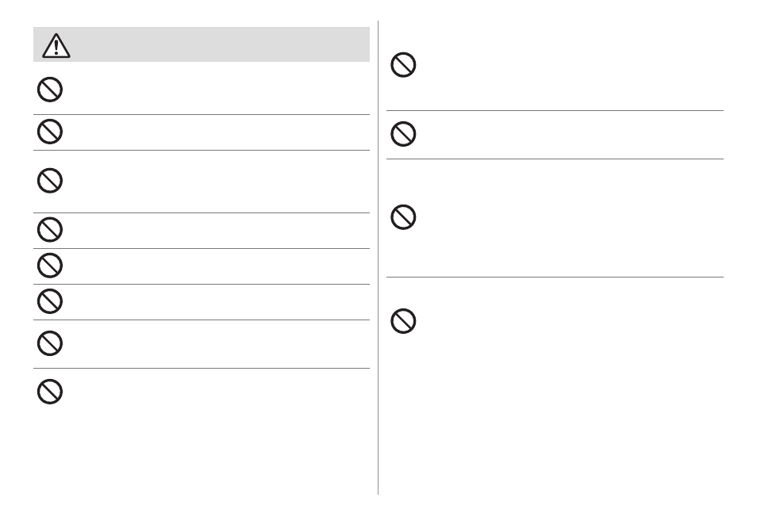Select the fifth prohibition icon in left column
757x532 pixels.
(x=50, y=266)
